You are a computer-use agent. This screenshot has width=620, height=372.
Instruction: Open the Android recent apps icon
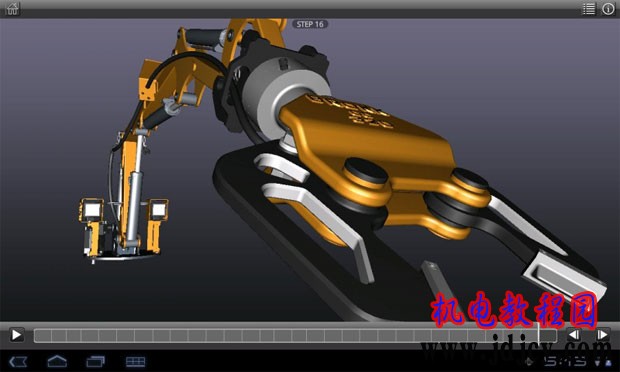coord(96,361)
